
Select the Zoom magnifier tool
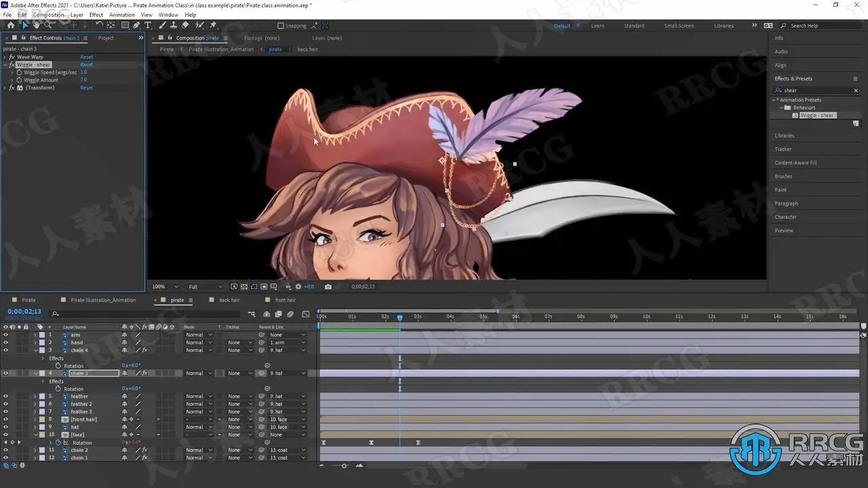(48, 25)
